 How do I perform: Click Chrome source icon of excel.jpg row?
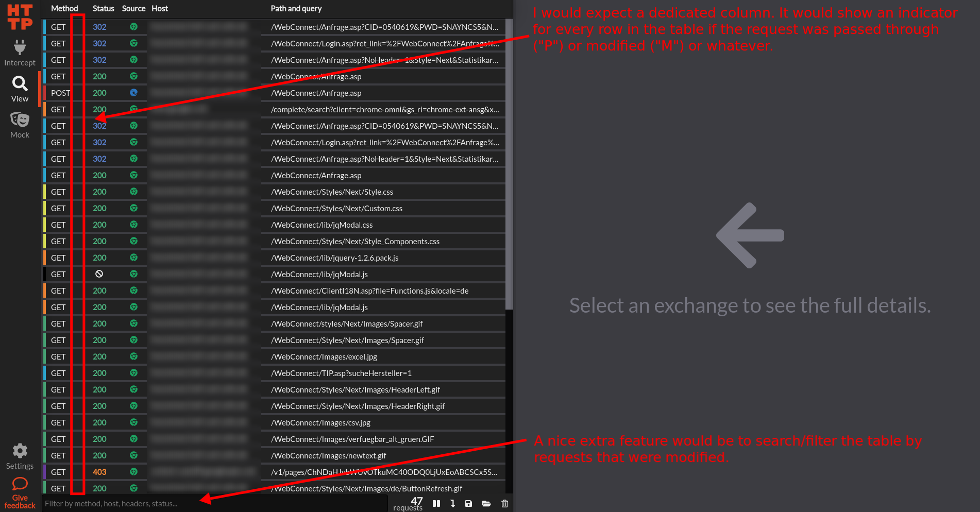coord(133,356)
